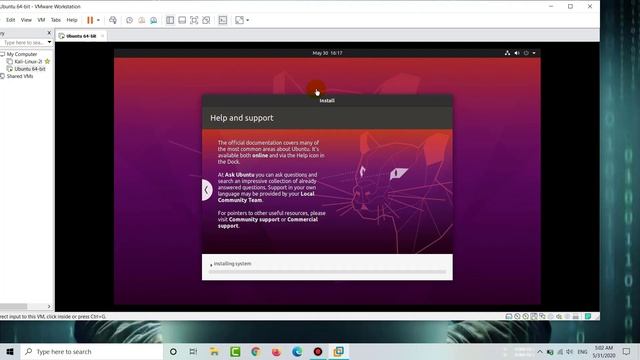Go to previous slide in the Ubuntu installer
Viewport: 640px width, 360px height.
pyautogui.click(x=207, y=190)
